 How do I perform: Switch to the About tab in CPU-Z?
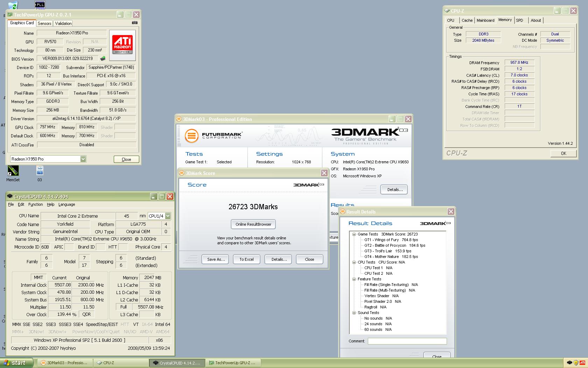(x=535, y=20)
